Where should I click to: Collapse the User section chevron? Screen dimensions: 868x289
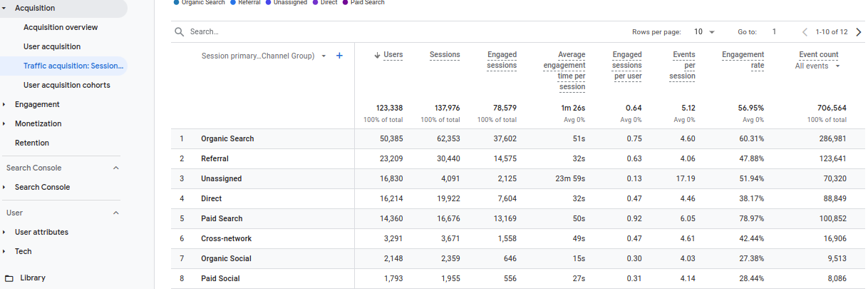[x=116, y=213]
